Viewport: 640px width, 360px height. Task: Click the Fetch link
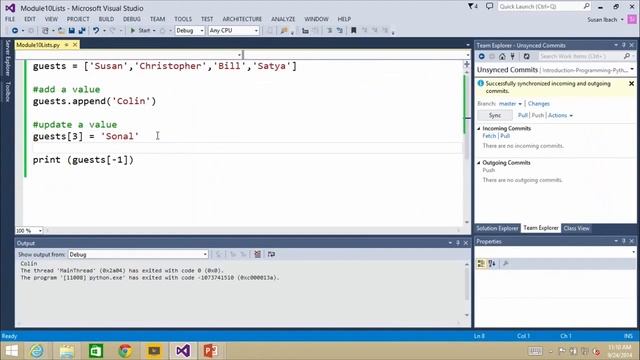coord(489,136)
